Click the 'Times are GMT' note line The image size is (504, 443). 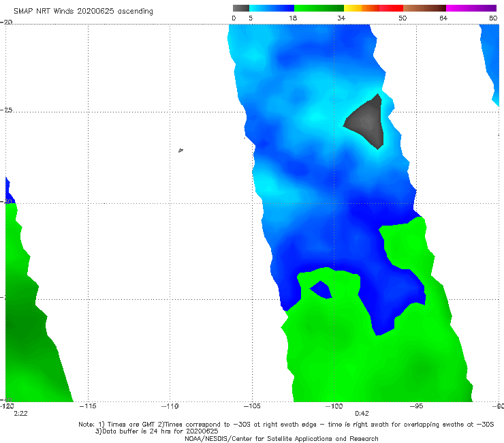(x=286, y=425)
